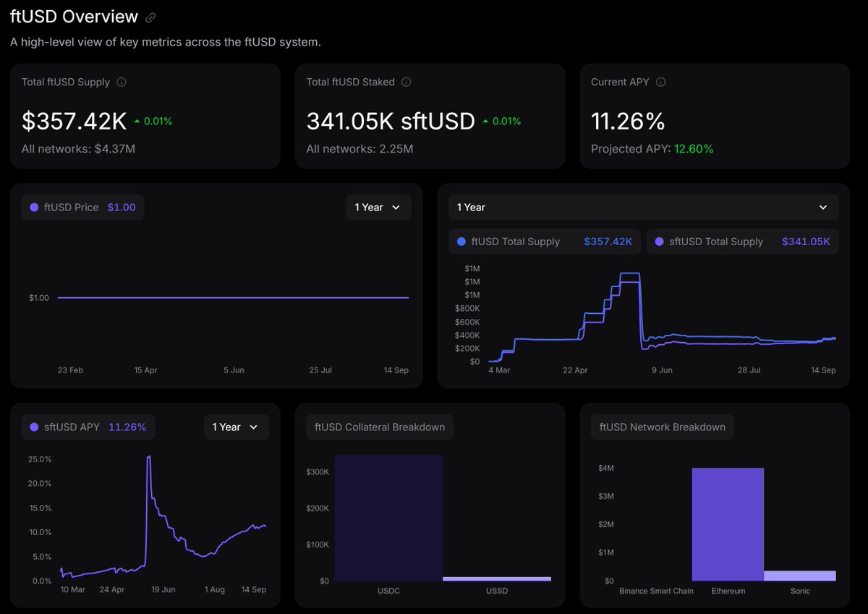The image size is (868, 614).
Task: Click the 10 Mar date on APY chart
Action: tap(72, 590)
